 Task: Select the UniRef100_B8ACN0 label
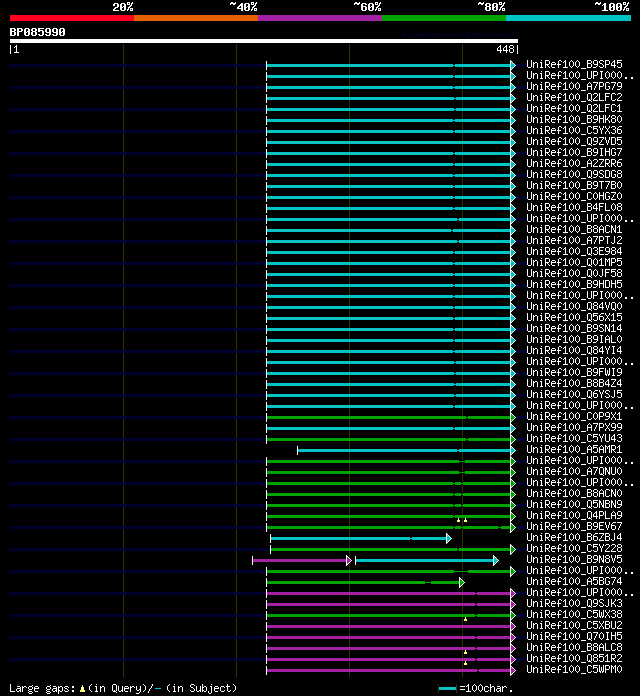pyautogui.click(x=574, y=494)
